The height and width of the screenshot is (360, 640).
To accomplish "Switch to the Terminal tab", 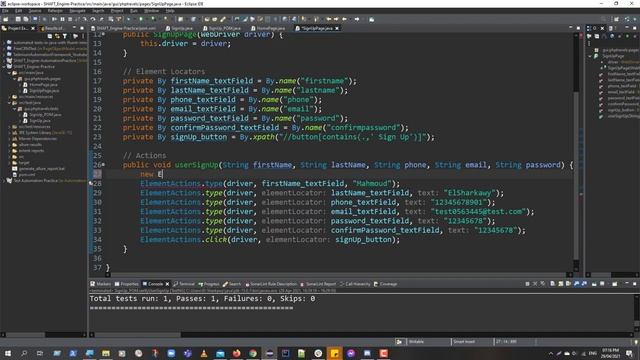I will [184, 284].
